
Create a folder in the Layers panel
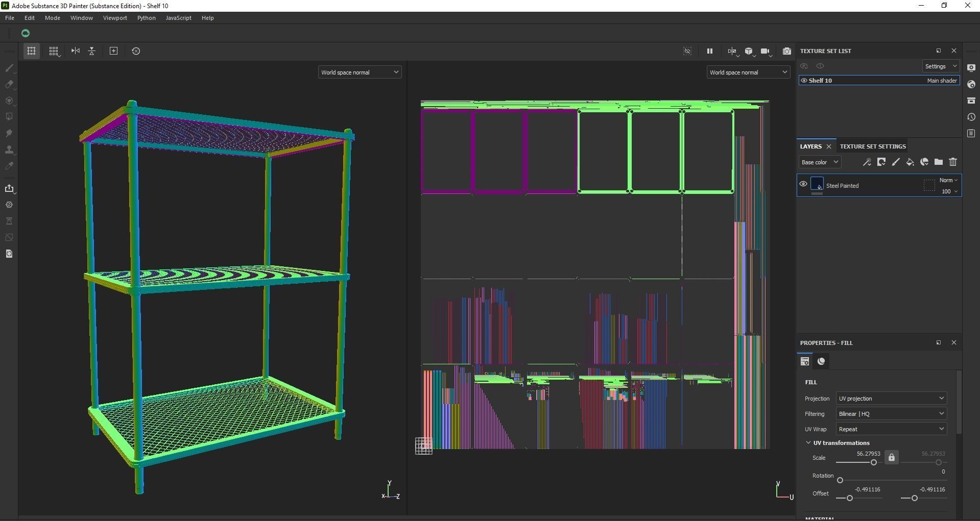(939, 162)
